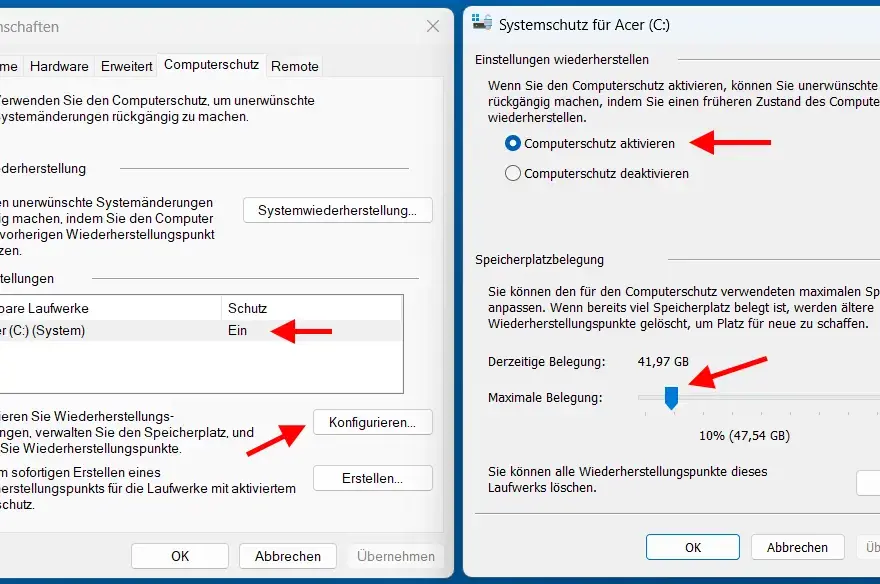Confirm the Eigenschaften dialog with OK

[x=179, y=556]
